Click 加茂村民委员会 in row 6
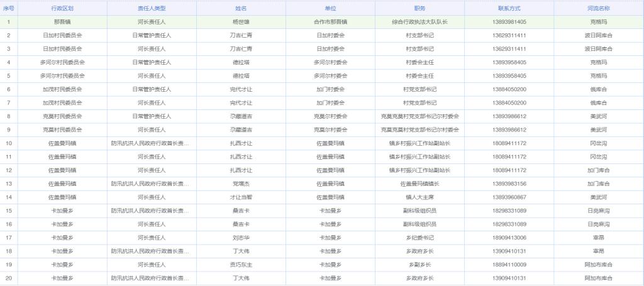 (x=62, y=89)
